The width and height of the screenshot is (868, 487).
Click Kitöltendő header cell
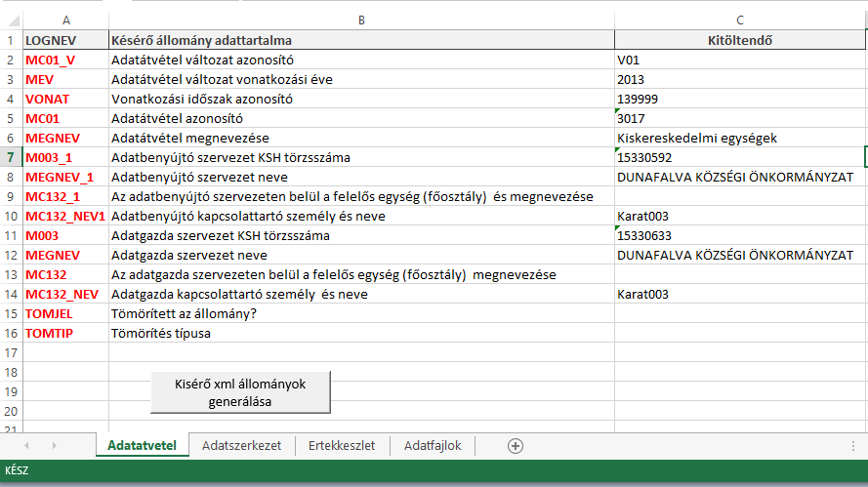point(739,40)
